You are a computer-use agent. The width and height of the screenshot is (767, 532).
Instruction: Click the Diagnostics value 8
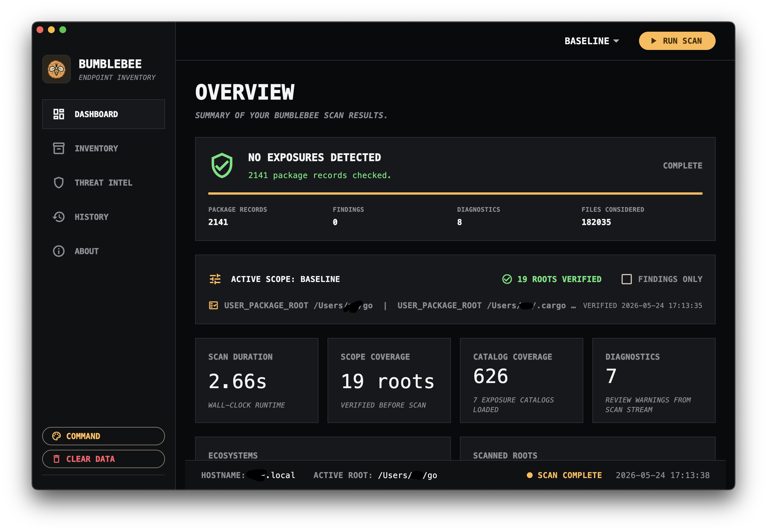tap(459, 222)
